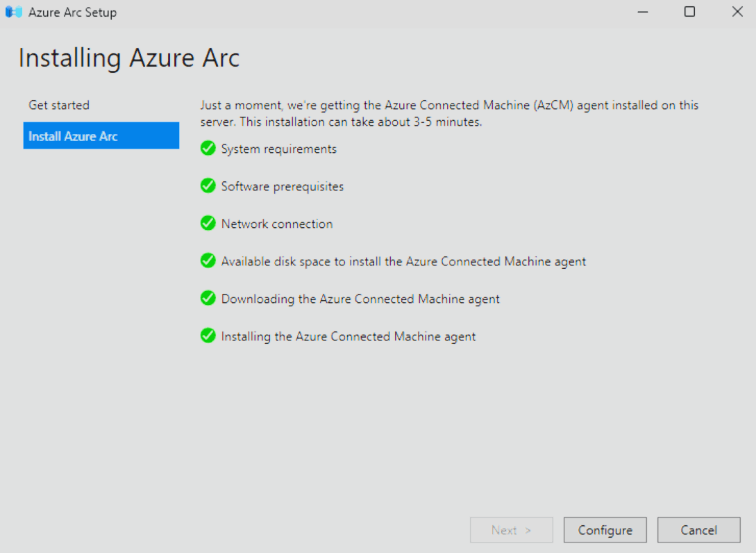756x553 pixels.
Task: Click the disabled Next button
Action: (512, 530)
